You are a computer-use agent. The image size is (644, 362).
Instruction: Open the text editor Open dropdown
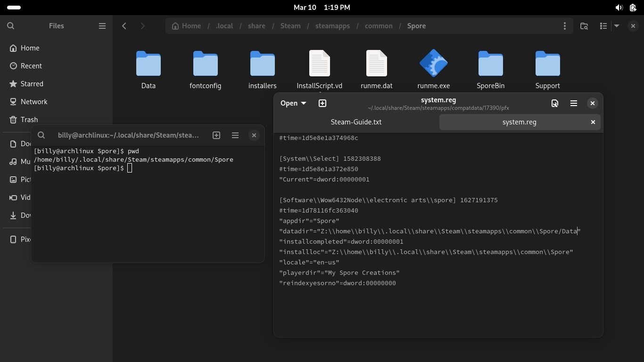click(x=293, y=103)
